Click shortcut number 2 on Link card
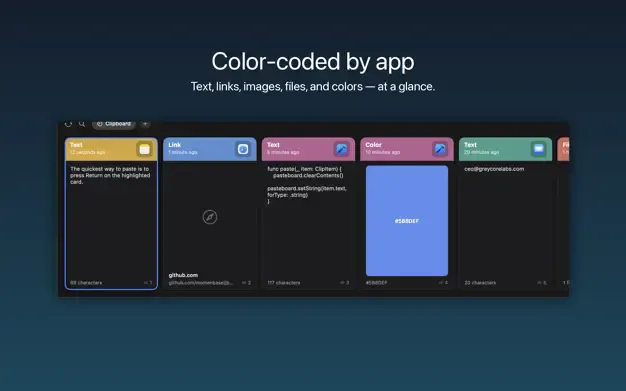 click(247, 283)
